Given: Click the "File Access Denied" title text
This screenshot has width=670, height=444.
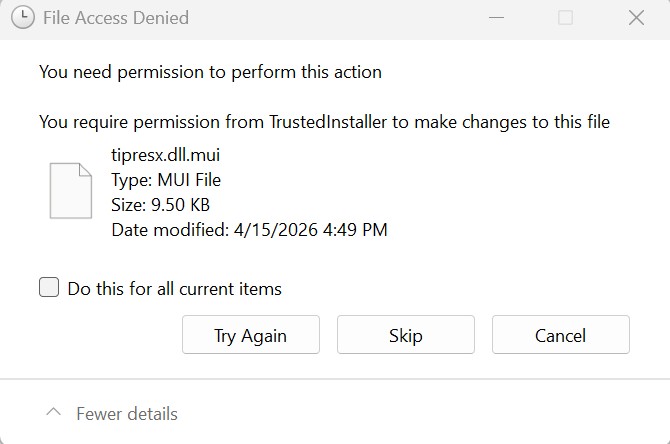Looking at the screenshot, I should pyautogui.click(x=116, y=18).
